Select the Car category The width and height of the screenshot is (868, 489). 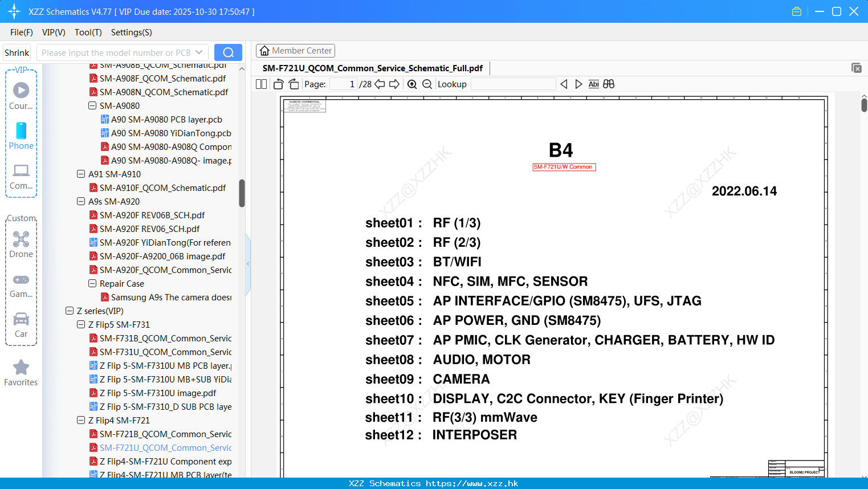21,325
